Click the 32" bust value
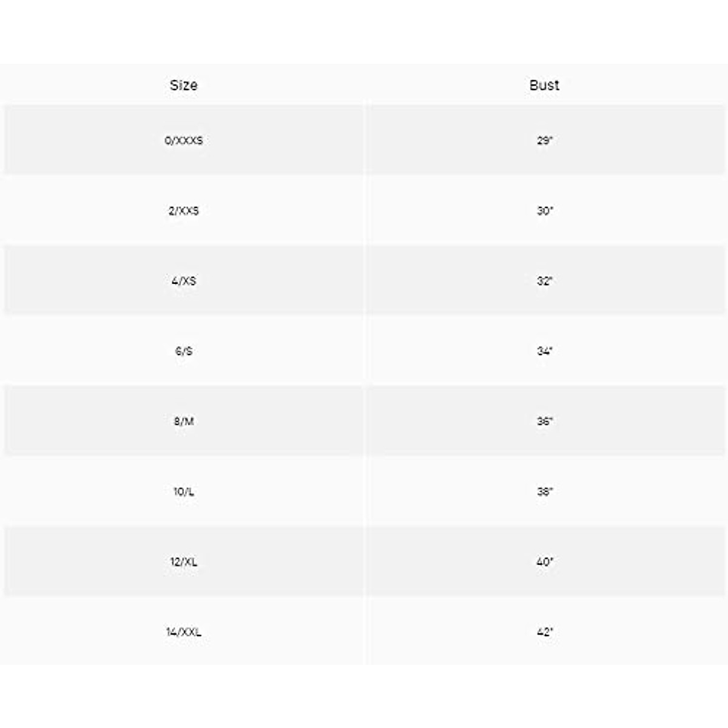 pos(544,281)
